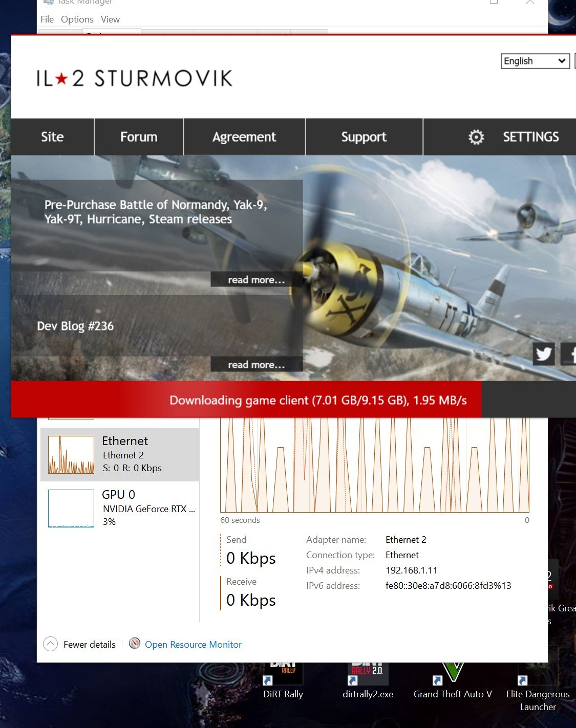Click the S: 0 R: 0 Kbps text
Viewport: 576px width, 728px height.
132,468
